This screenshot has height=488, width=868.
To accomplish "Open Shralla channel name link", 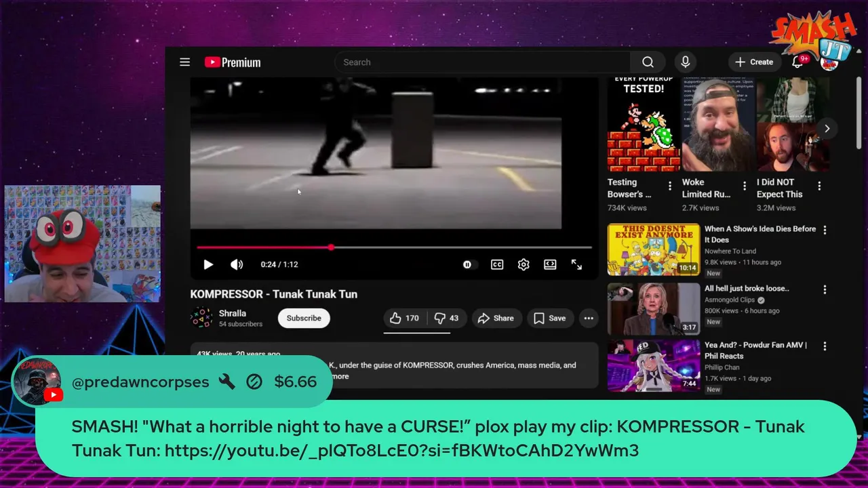I will click(233, 313).
